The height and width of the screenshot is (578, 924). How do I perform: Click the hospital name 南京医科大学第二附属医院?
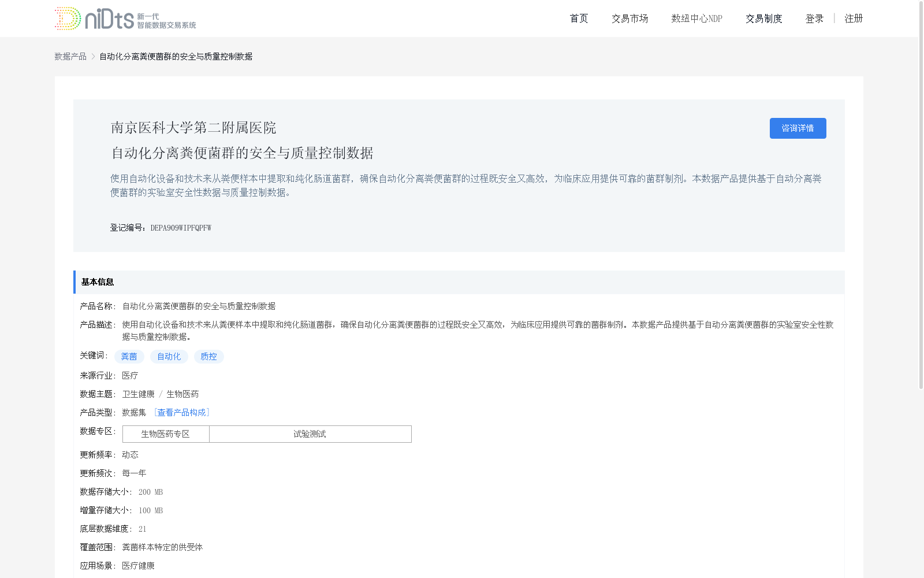[x=193, y=128]
